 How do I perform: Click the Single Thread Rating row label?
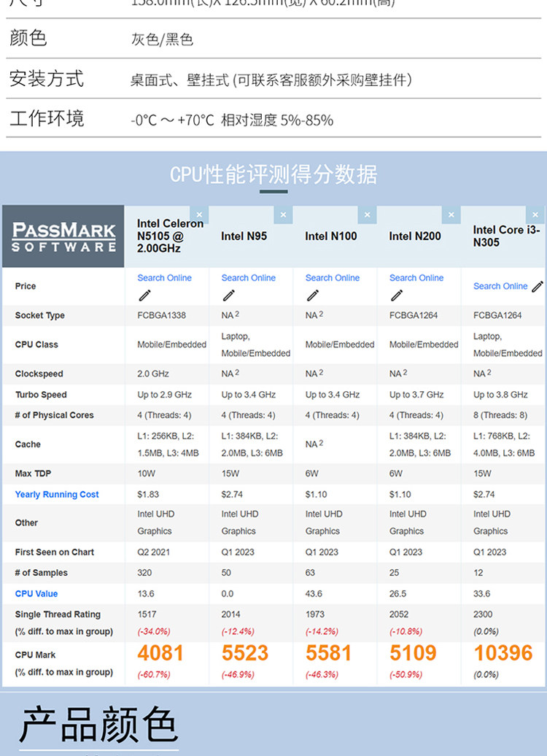[x=58, y=614]
